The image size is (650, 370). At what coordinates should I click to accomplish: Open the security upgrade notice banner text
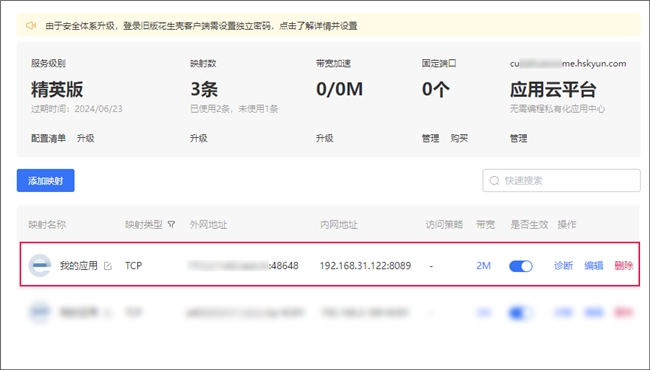(x=201, y=26)
